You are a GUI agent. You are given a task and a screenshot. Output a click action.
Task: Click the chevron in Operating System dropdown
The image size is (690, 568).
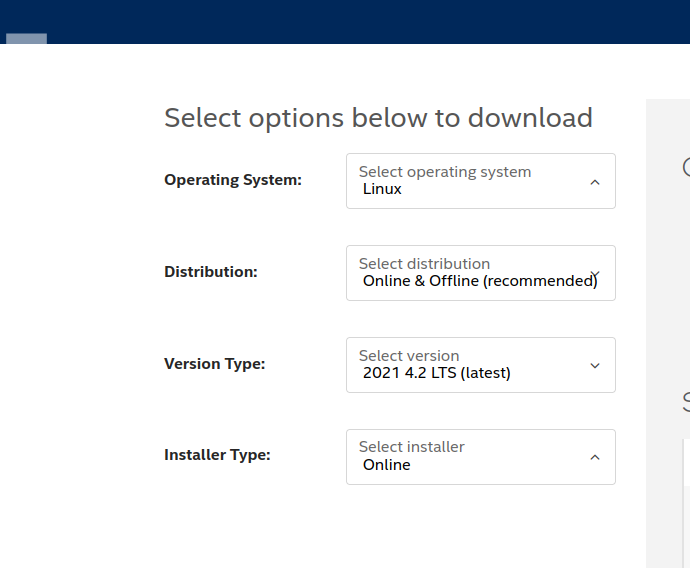(595, 182)
